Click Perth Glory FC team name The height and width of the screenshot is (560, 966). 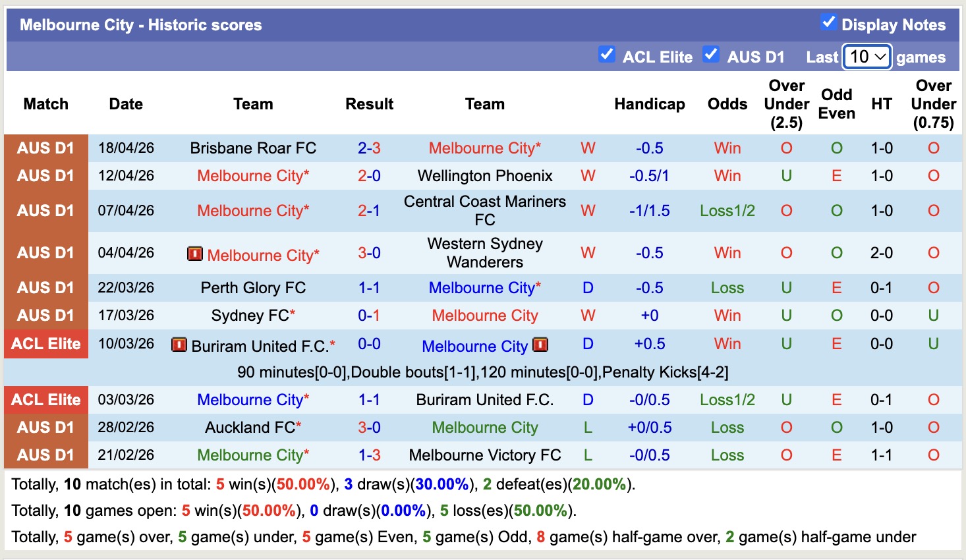click(253, 287)
